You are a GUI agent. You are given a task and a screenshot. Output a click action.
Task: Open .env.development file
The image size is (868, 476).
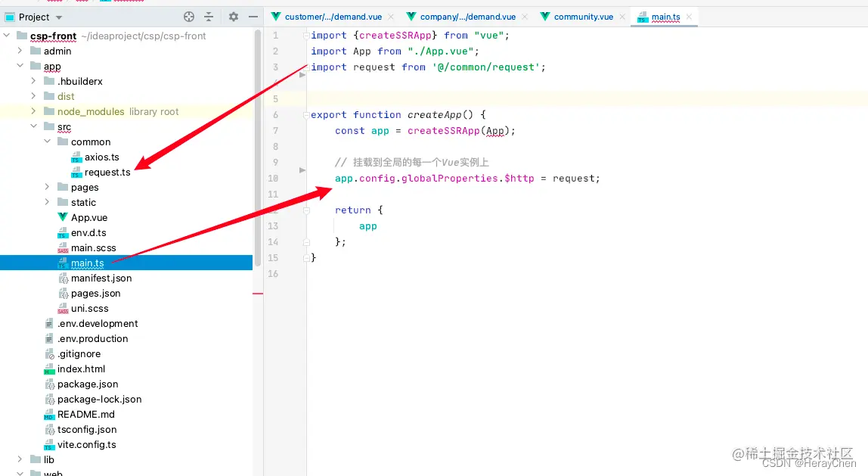coord(98,324)
